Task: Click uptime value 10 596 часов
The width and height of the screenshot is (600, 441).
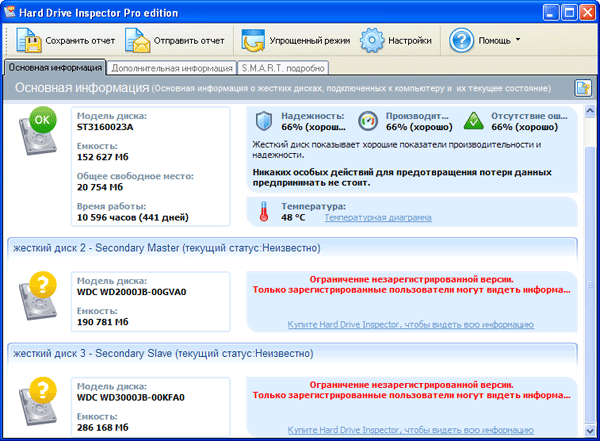Action: [x=133, y=217]
